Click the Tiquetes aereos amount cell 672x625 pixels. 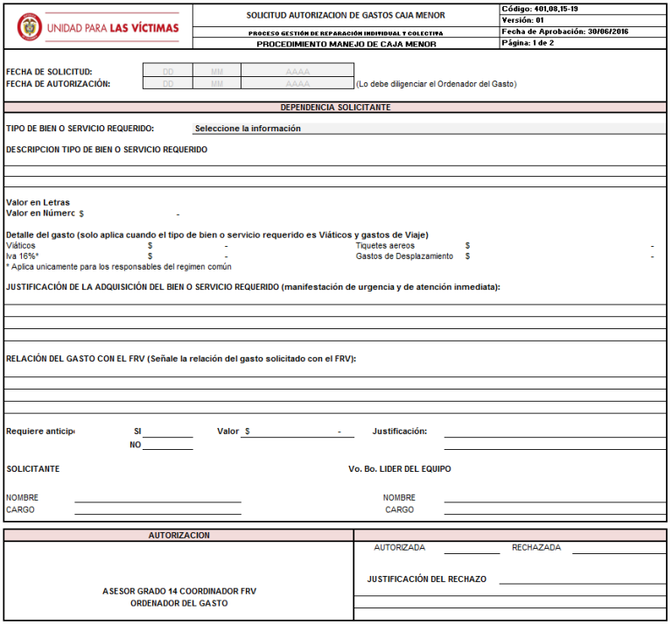click(560, 246)
